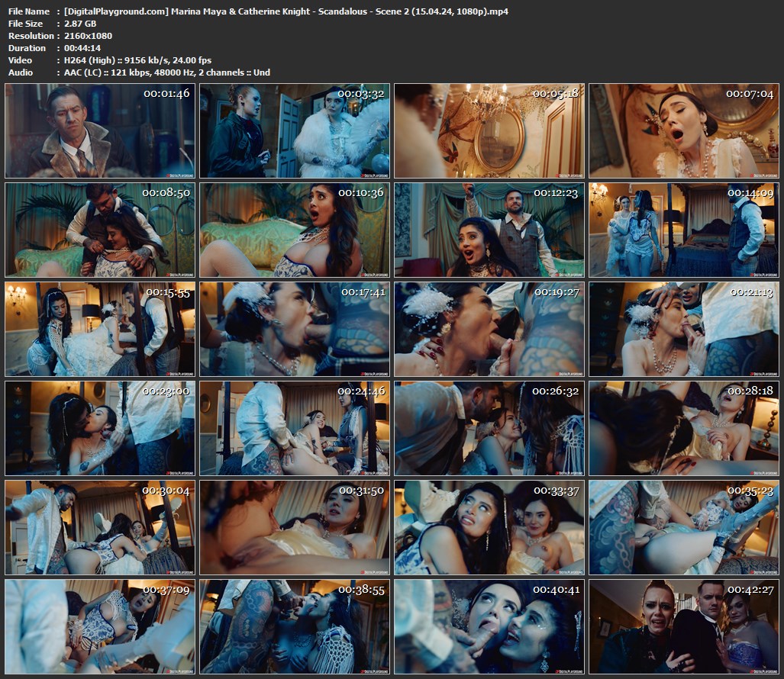Select the thumbnail labeled 00:14:09
784x679 pixels.
coord(684,230)
